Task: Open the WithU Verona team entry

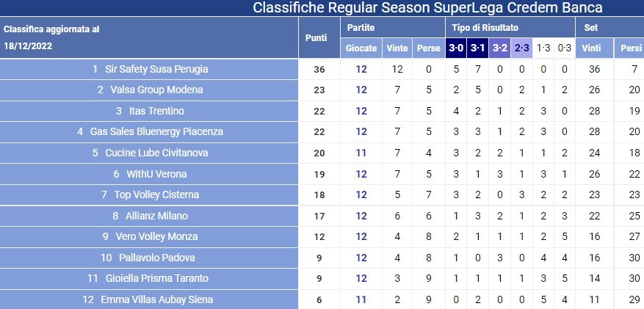Action: tap(156, 174)
